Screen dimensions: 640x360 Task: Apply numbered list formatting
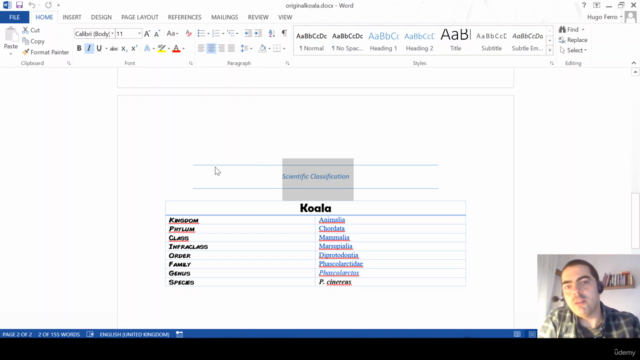tap(216, 33)
